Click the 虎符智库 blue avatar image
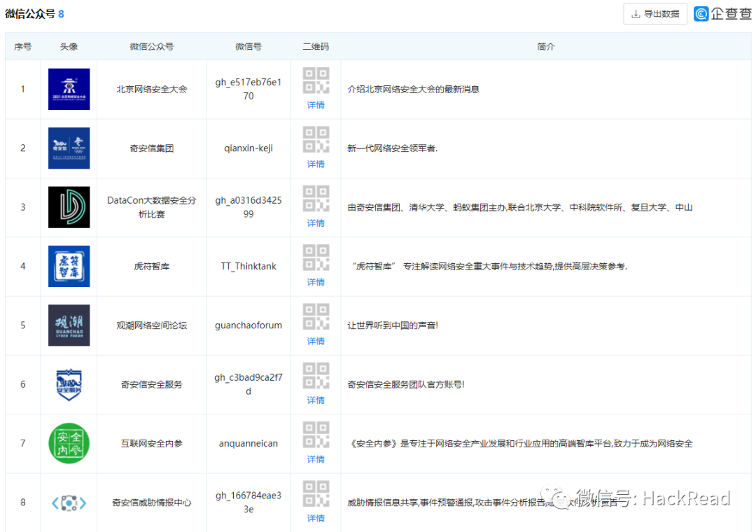The image size is (756, 532). tap(69, 266)
